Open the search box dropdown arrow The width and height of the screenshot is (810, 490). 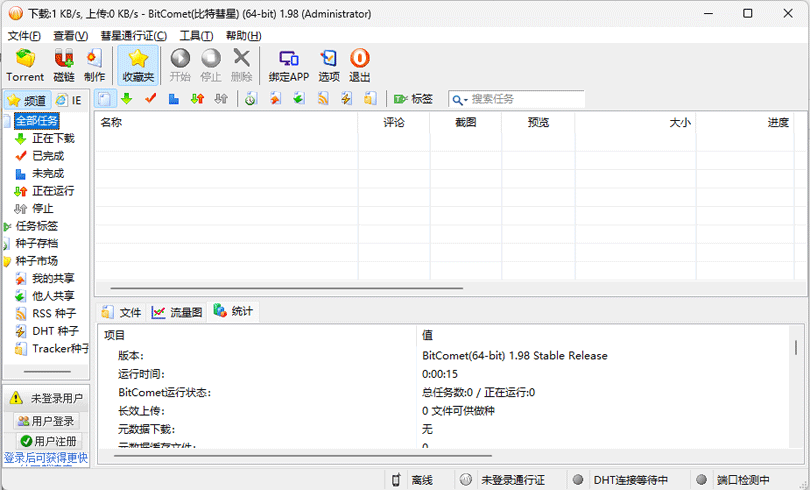pyautogui.click(x=460, y=99)
